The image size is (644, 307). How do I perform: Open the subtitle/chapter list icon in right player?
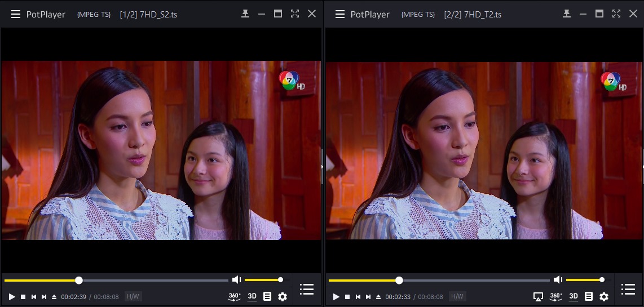589,296
